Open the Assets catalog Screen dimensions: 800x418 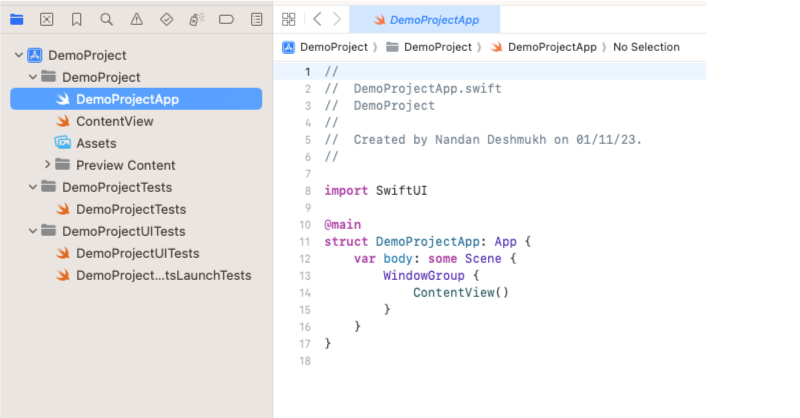[x=136, y=143]
